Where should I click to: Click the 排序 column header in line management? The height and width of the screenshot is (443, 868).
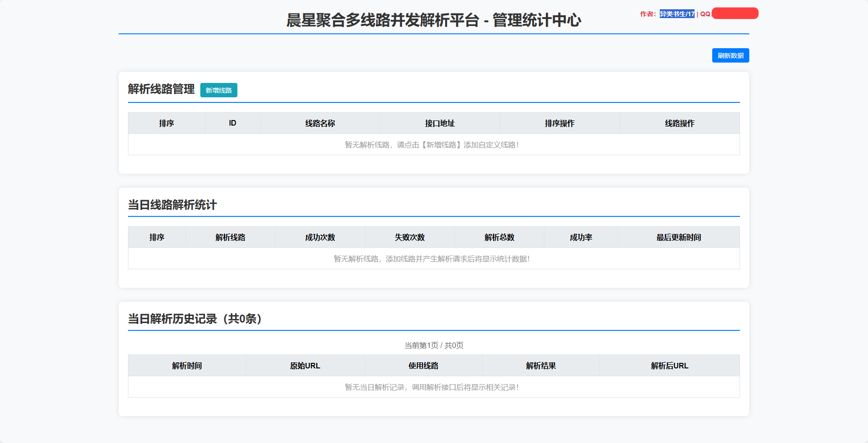[166, 123]
